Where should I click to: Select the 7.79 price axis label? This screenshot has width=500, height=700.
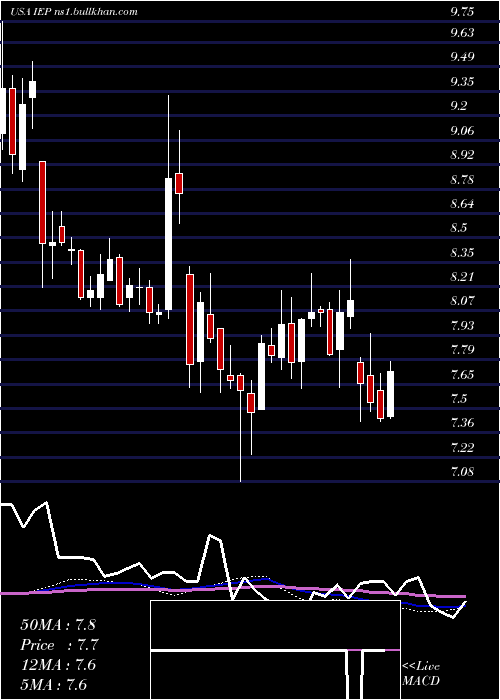click(462, 350)
